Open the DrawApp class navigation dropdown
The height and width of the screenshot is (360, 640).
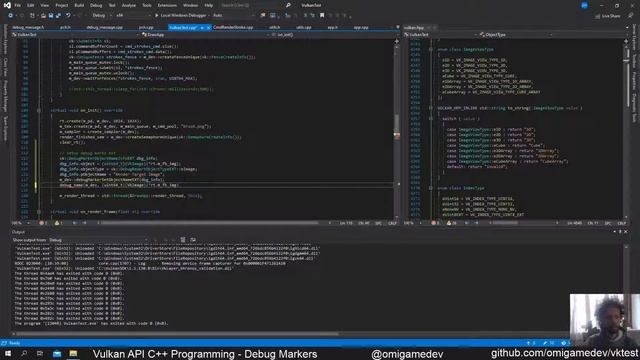click(x=205, y=35)
